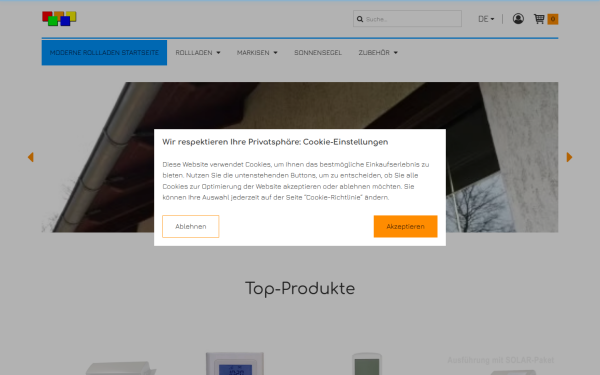
Task: Click the orange cart item count badge
Action: pos(553,19)
